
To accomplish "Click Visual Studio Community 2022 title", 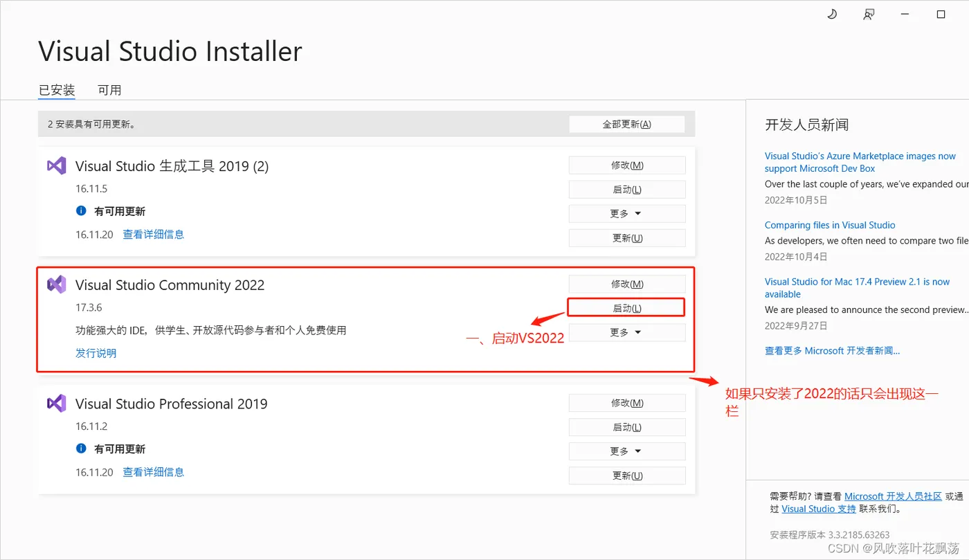I will click(170, 285).
